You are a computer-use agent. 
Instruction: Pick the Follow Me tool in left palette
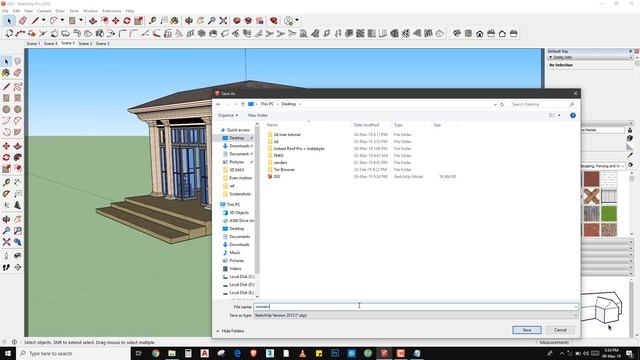[17, 157]
